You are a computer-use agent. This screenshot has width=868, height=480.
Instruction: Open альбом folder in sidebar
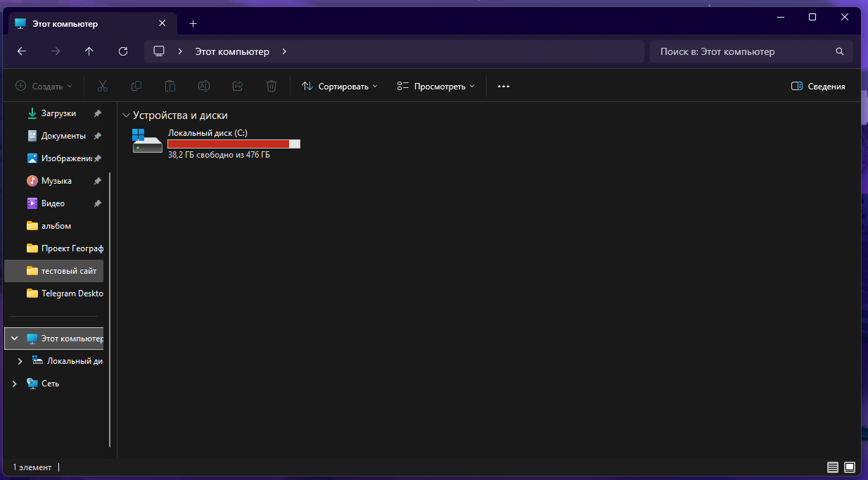(53, 226)
